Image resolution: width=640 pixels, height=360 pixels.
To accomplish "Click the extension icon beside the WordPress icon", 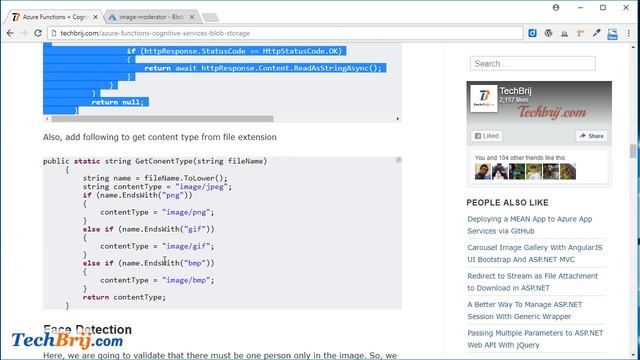I will click(x=564, y=33).
